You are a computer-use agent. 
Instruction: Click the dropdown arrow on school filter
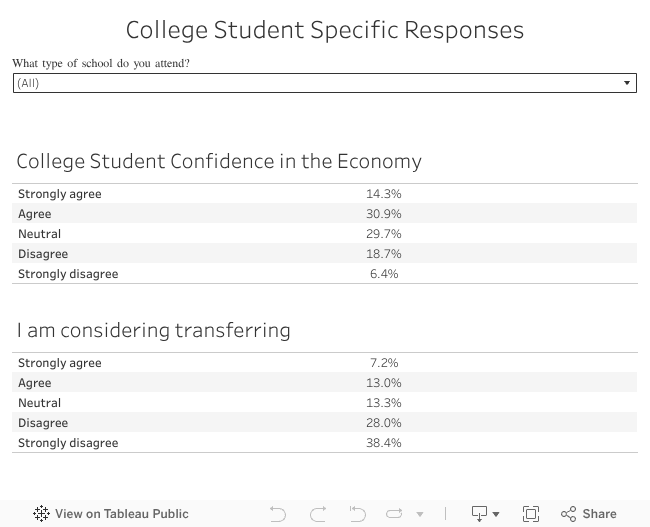[627, 83]
